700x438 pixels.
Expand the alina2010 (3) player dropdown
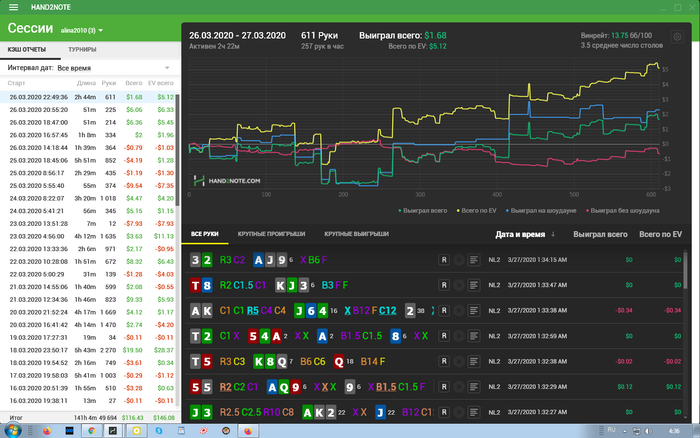tap(82, 30)
